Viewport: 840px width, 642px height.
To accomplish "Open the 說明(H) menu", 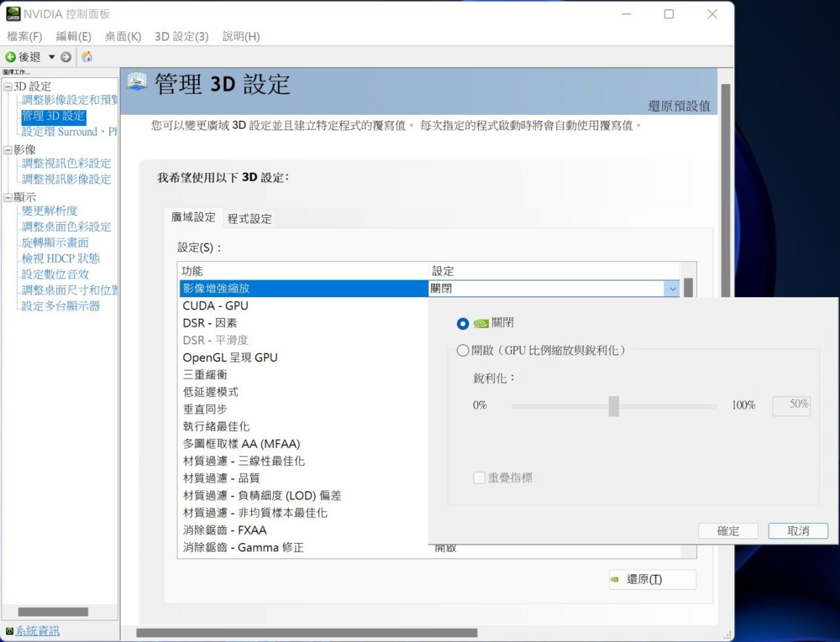I will click(x=241, y=37).
